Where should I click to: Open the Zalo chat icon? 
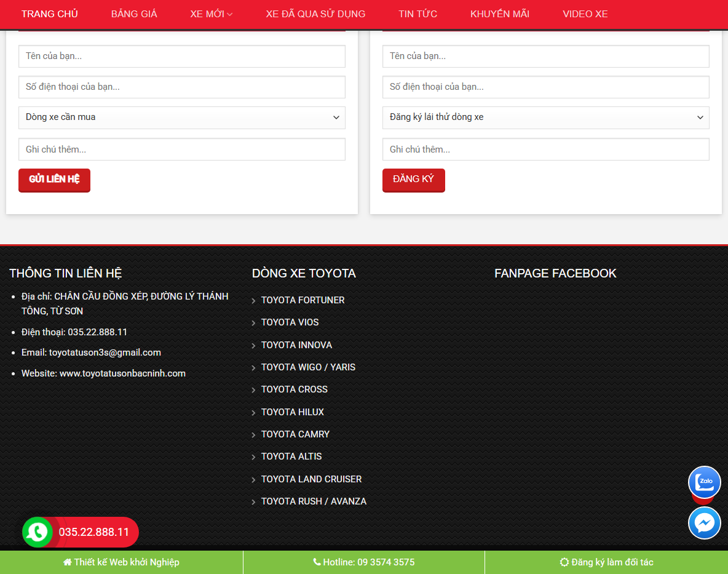tap(704, 482)
